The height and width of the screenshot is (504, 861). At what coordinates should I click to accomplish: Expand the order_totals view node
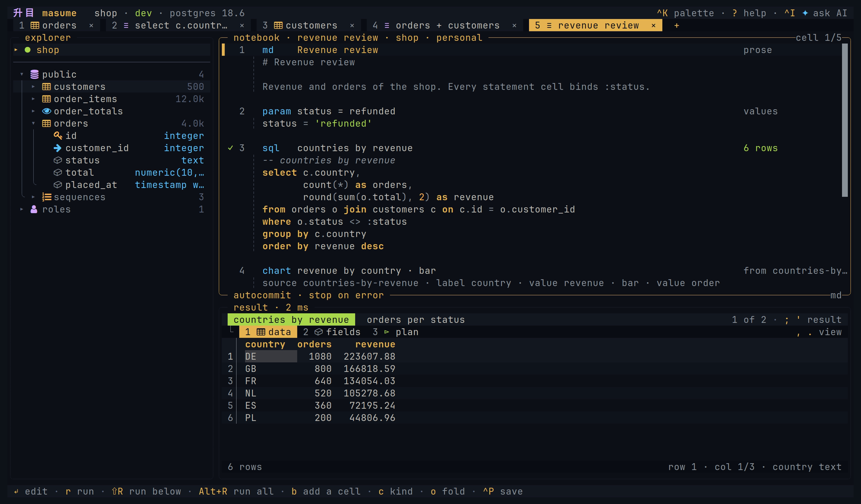(33, 111)
